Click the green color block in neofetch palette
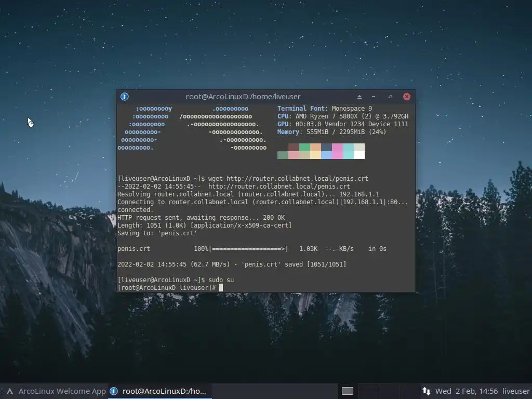The width and height of the screenshot is (532, 399). [x=304, y=147]
